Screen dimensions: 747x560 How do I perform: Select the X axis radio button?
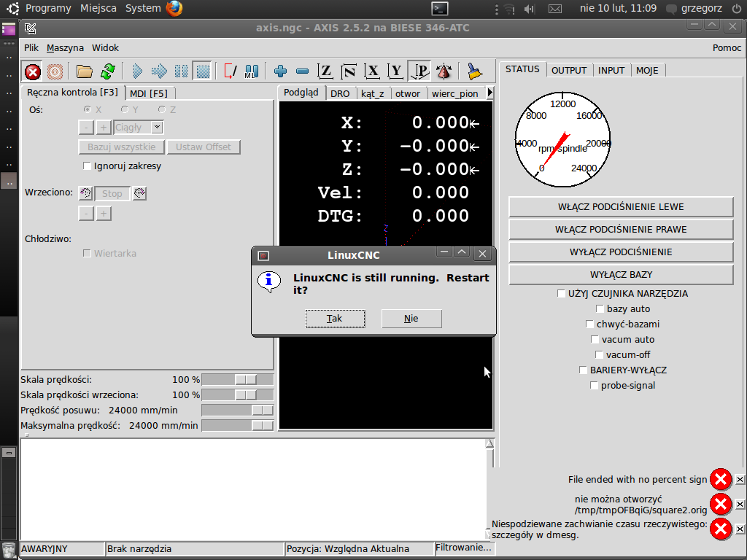tap(88, 109)
